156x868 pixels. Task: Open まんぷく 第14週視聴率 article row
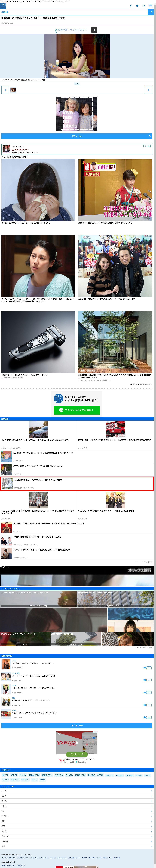pyautogui.click(x=77, y=527)
